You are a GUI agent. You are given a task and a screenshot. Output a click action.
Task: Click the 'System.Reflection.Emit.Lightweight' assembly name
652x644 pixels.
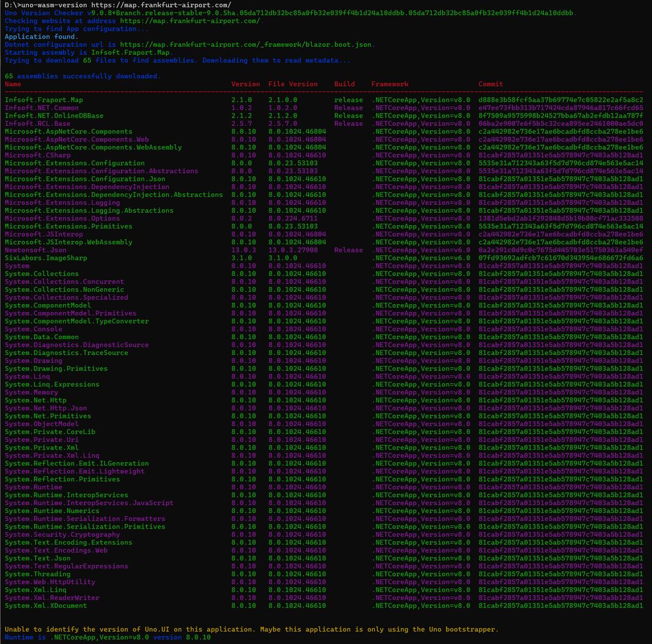coord(75,471)
